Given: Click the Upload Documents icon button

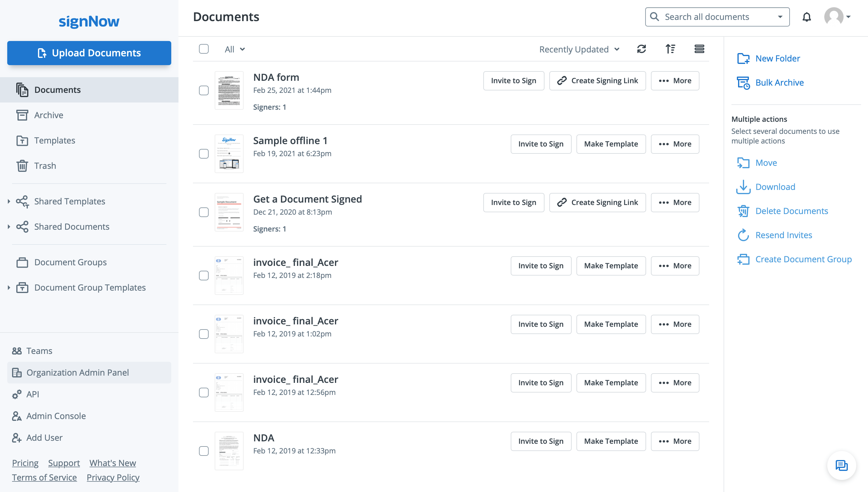Looking at the screenshot, I should 41,52.
